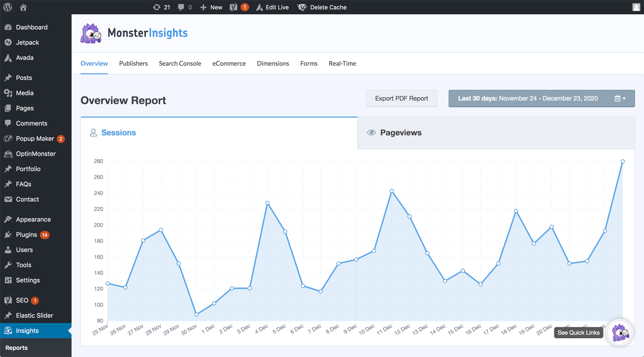Switch to the Publishers tab

134,64
